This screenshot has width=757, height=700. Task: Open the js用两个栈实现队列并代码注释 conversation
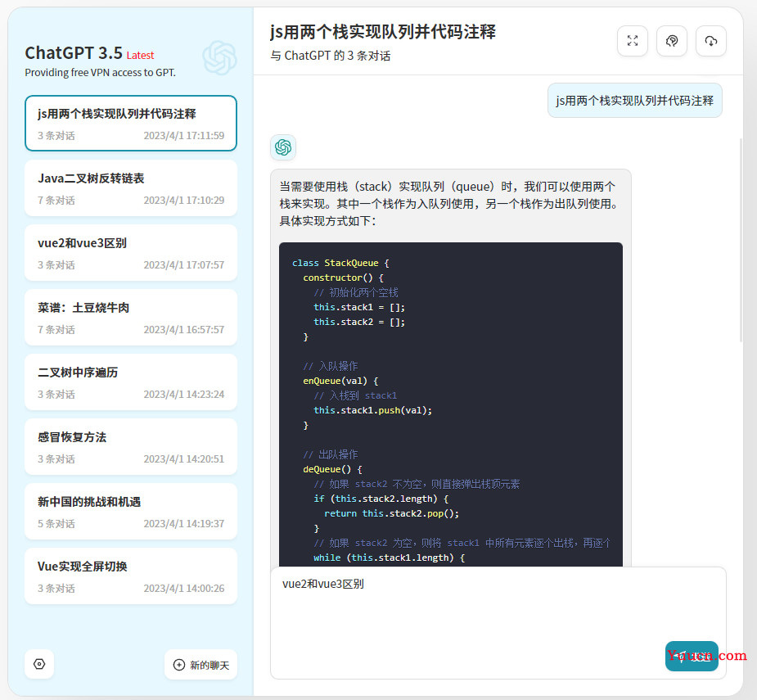click(x=131, y=123)
